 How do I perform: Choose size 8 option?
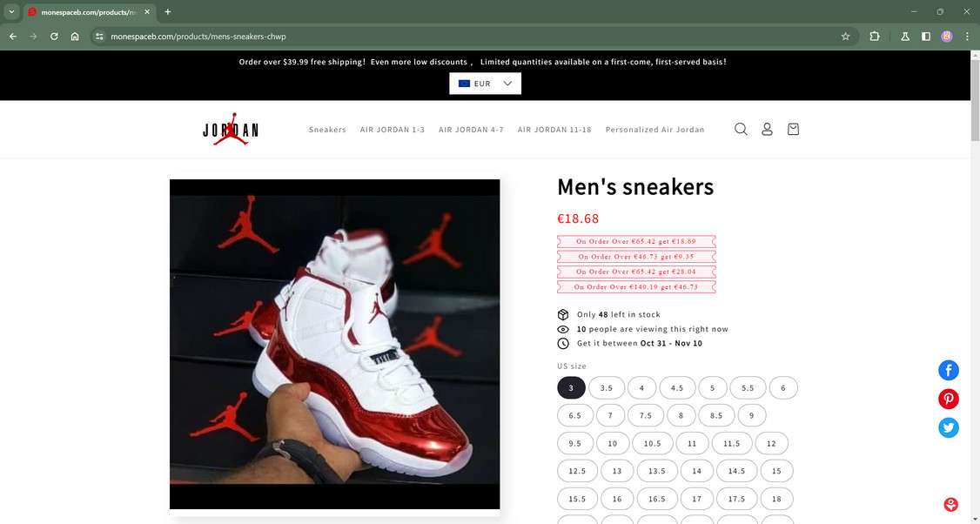tap(681, 415)
